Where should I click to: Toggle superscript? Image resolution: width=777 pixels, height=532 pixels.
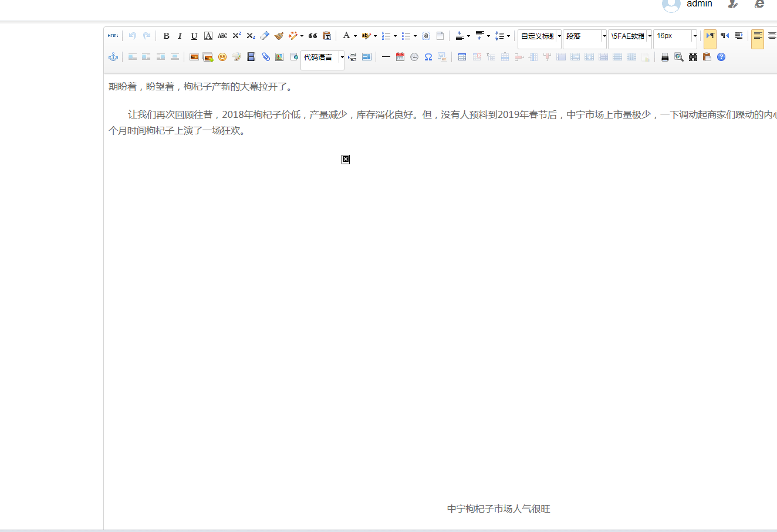pos(237,36)
